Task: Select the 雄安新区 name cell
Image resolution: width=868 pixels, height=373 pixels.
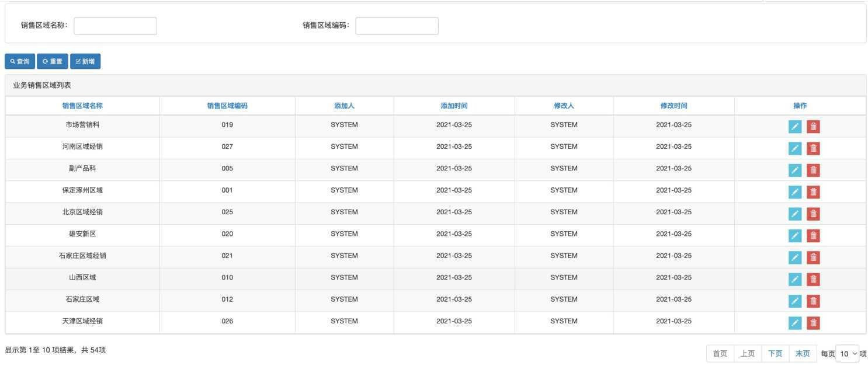Action: 82,234
